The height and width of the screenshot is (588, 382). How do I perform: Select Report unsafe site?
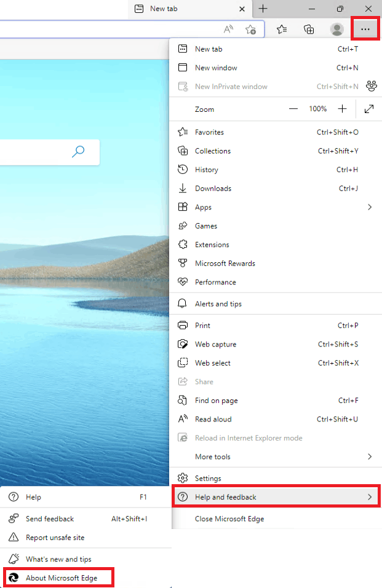pos(86,538)
